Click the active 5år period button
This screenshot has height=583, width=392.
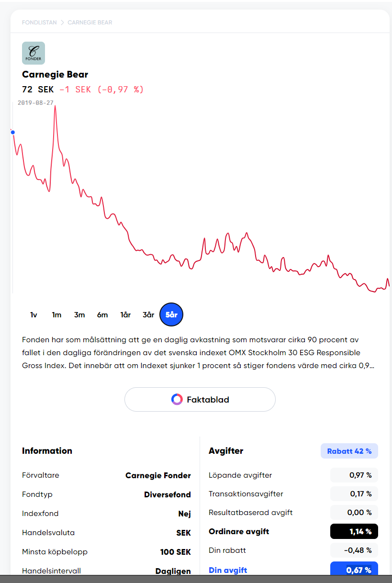coord(171,314)
